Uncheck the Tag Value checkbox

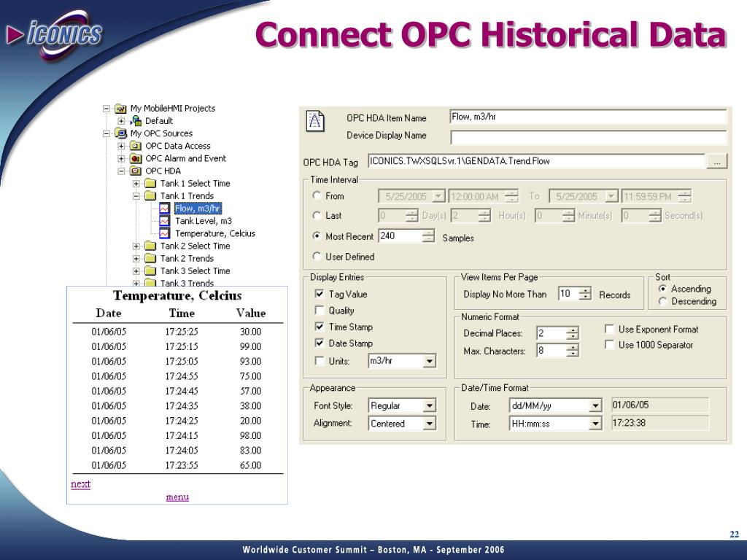point(320,295)
